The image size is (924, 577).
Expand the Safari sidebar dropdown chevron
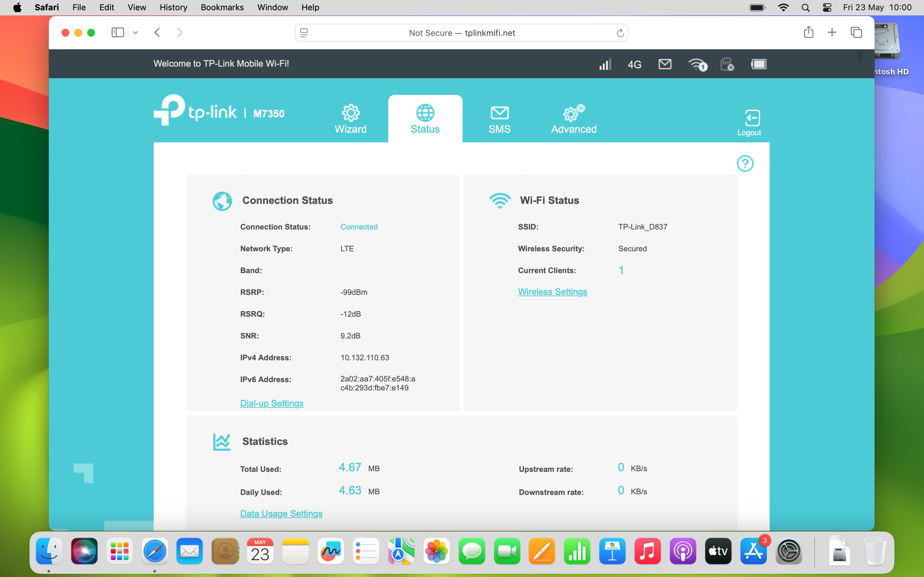[x=135, y=33]
